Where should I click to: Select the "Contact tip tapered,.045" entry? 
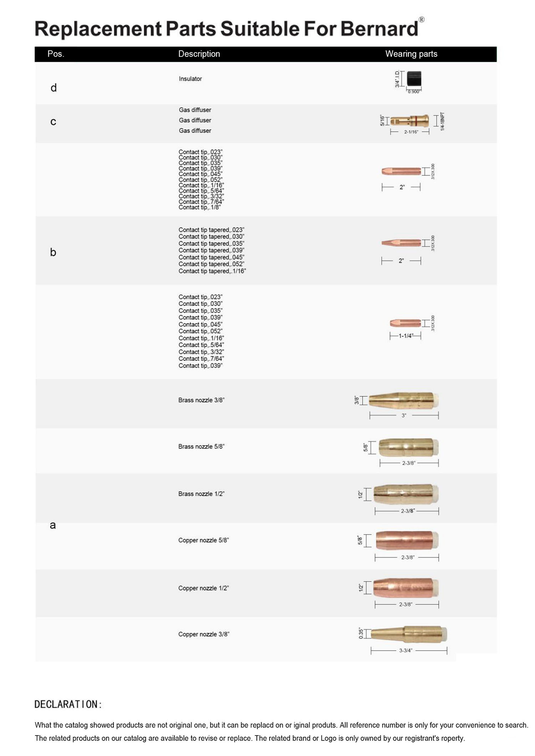click(x=212, y=257)
